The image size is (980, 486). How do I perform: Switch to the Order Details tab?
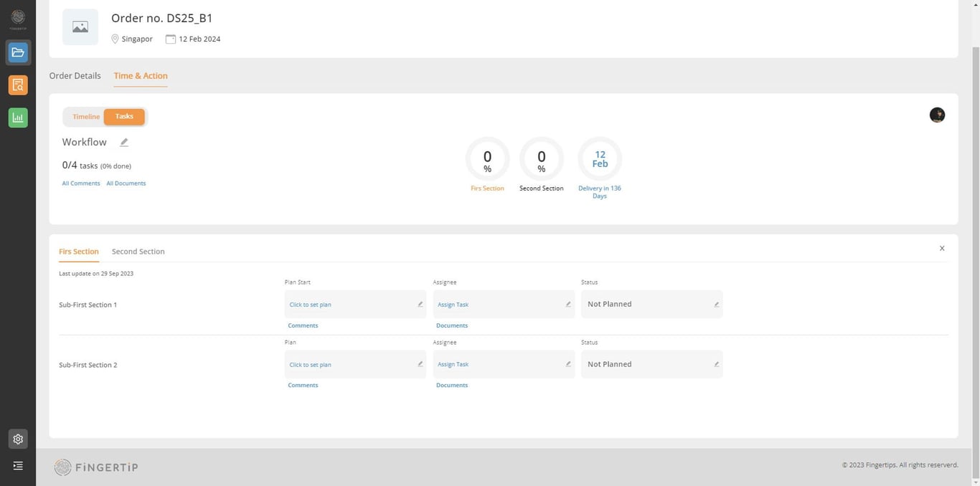(75, 75)
